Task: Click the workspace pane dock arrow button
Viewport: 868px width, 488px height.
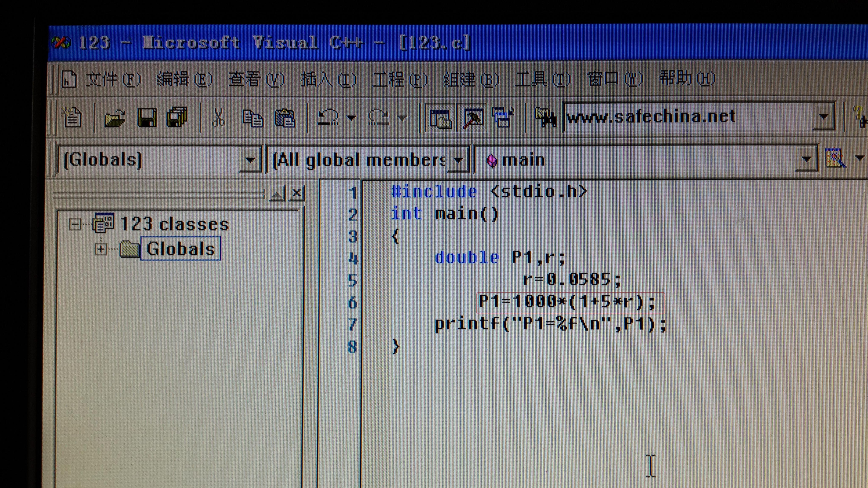Action: tap(277, 194)
